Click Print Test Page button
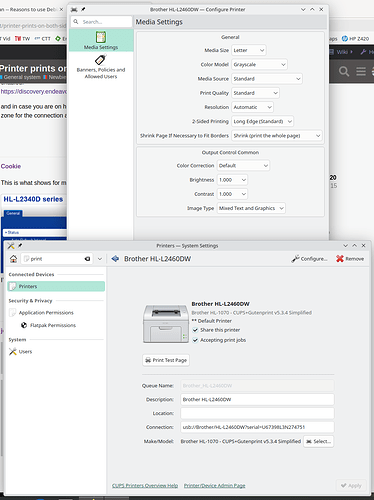Screen dimensions: 374x500 point(166,360)
